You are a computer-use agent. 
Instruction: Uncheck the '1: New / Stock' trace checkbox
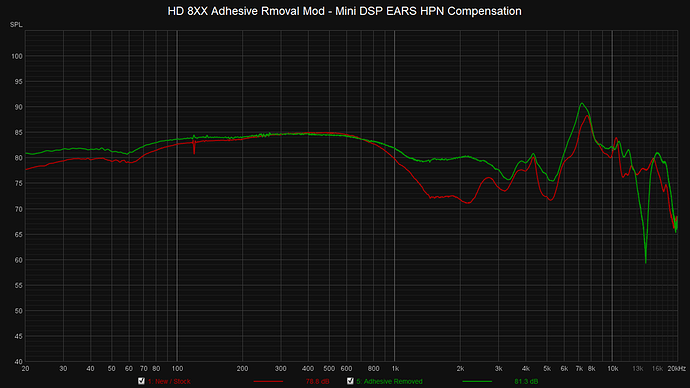[x=141, y=381]
